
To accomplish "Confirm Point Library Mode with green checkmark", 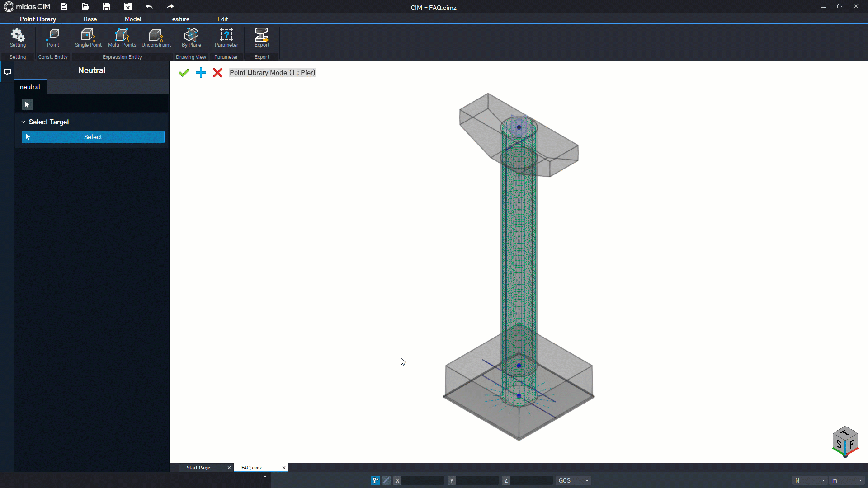I will pos(184,72).
